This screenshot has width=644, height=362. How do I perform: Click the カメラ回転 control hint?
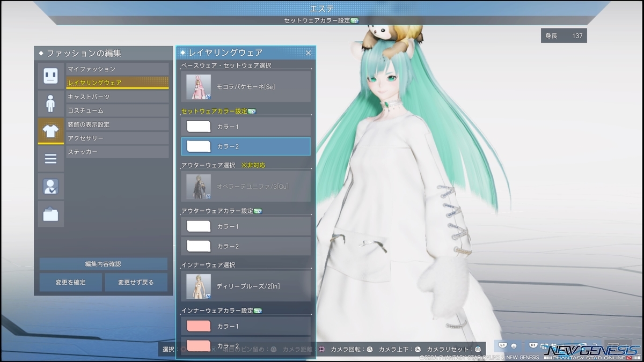(352, 349)
